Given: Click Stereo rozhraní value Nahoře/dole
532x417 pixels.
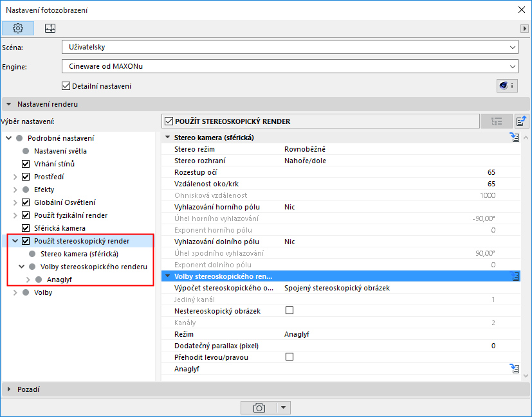Looking at the screenshot, I should coord(305,161).
